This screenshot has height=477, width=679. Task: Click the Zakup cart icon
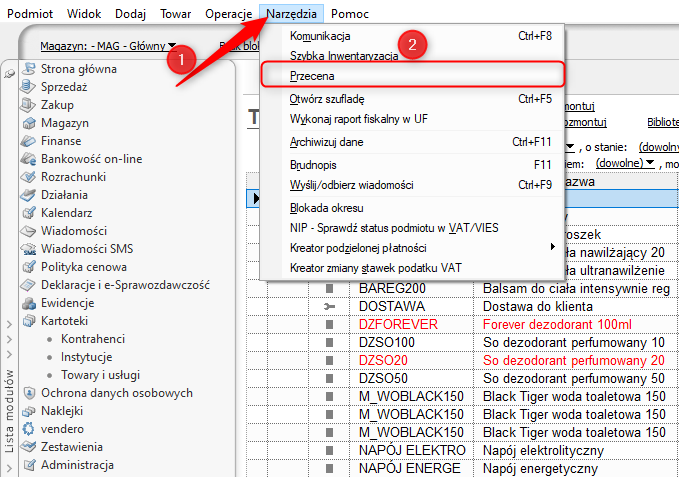coord(29,105)
